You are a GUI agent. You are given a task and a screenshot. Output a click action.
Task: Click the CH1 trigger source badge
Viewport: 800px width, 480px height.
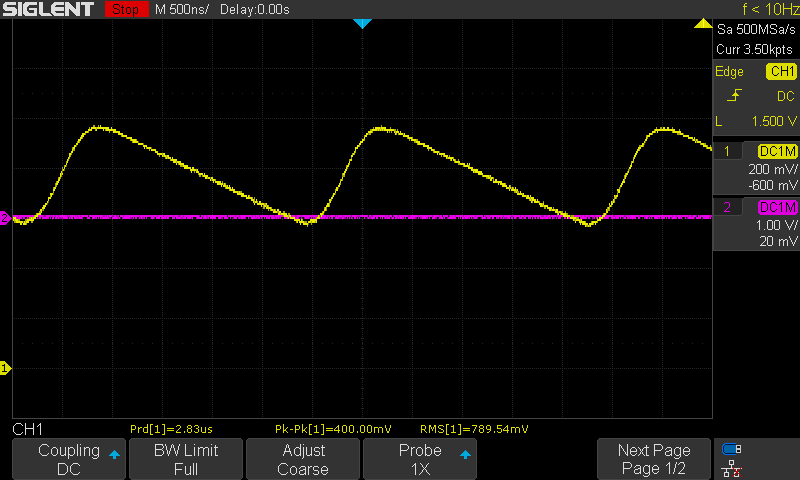click(782, 71)
